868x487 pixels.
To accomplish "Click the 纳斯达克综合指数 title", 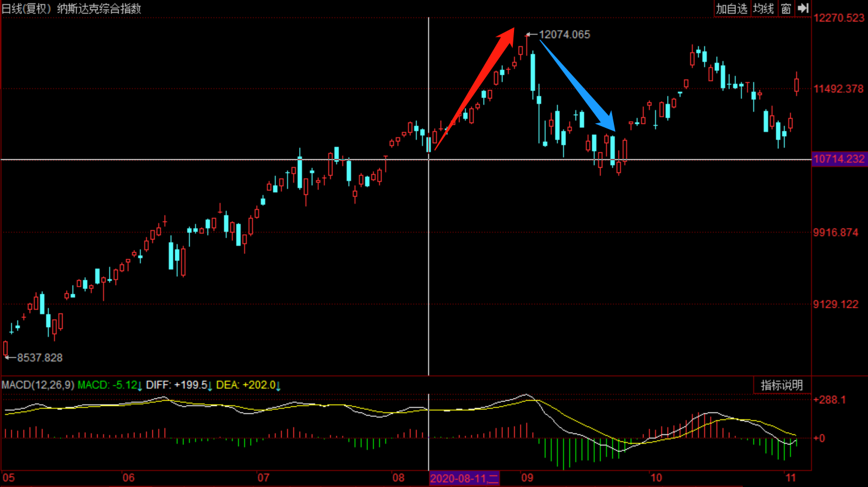I will [99, 9].
